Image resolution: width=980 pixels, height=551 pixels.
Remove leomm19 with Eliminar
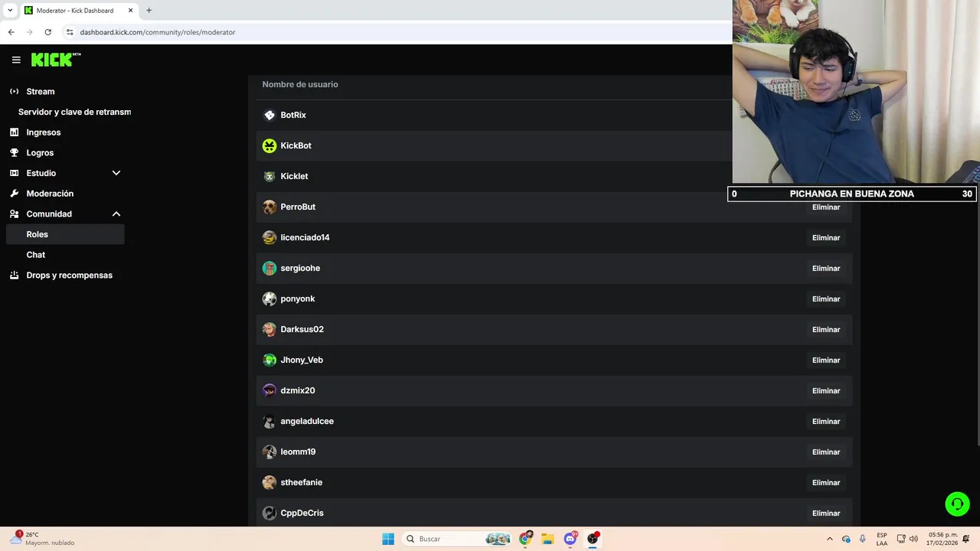(826, 452)
